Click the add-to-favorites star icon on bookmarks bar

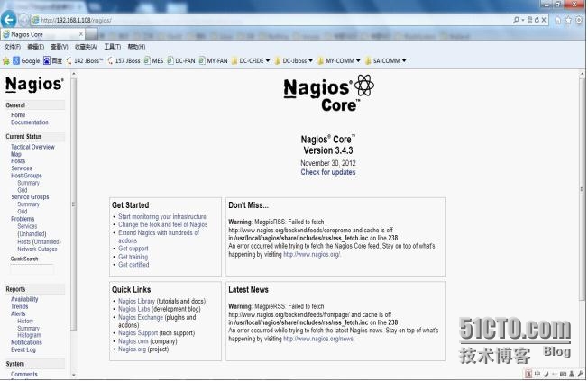coord(6,60)
